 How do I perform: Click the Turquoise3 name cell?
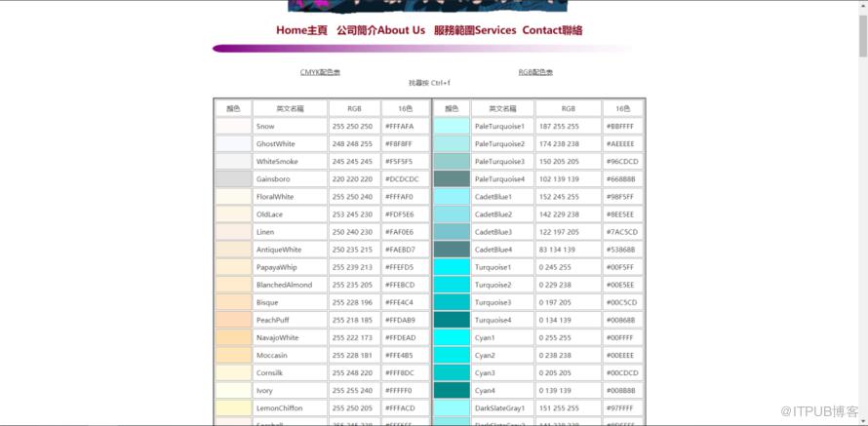coord(502,302)
